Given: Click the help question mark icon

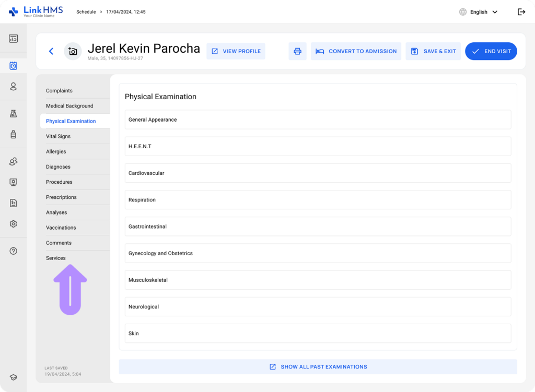Looking at the screenshot, I should [14, 251].
